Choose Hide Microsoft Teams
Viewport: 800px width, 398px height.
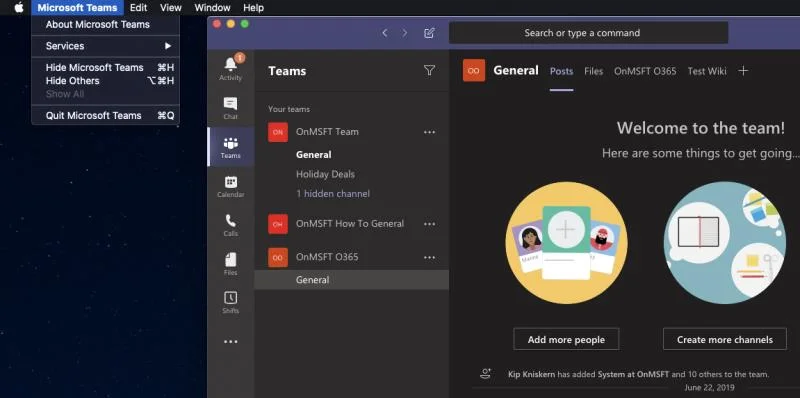click(106, 67)
